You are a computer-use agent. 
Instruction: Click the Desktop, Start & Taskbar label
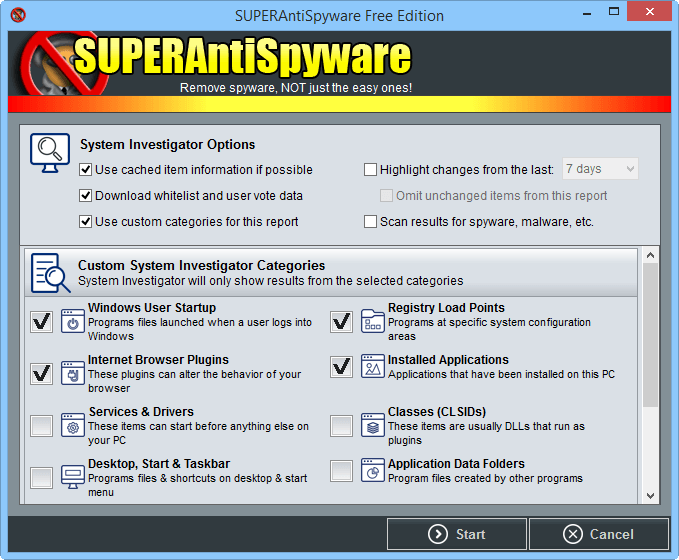pyautogui.click(x=159, y=463)
